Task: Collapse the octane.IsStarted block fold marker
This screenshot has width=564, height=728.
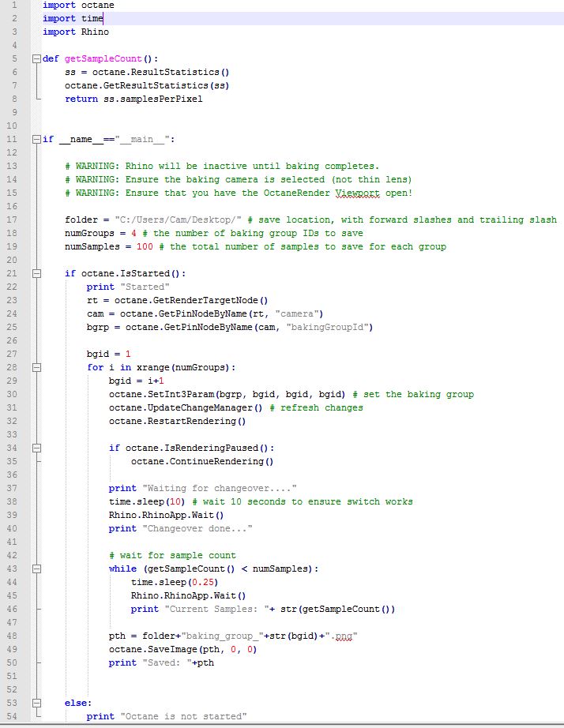Action: (36, 273)
